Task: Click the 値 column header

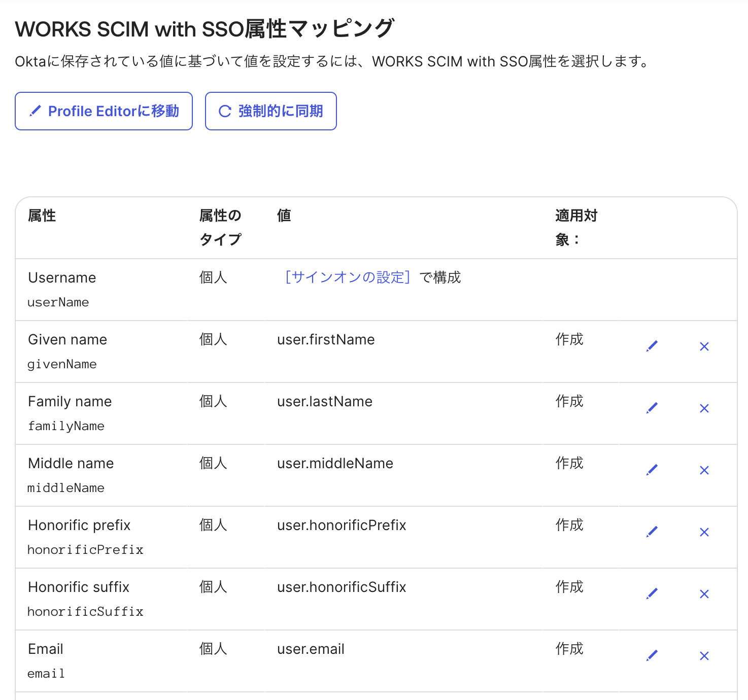Action: click(x=284, y=216)
